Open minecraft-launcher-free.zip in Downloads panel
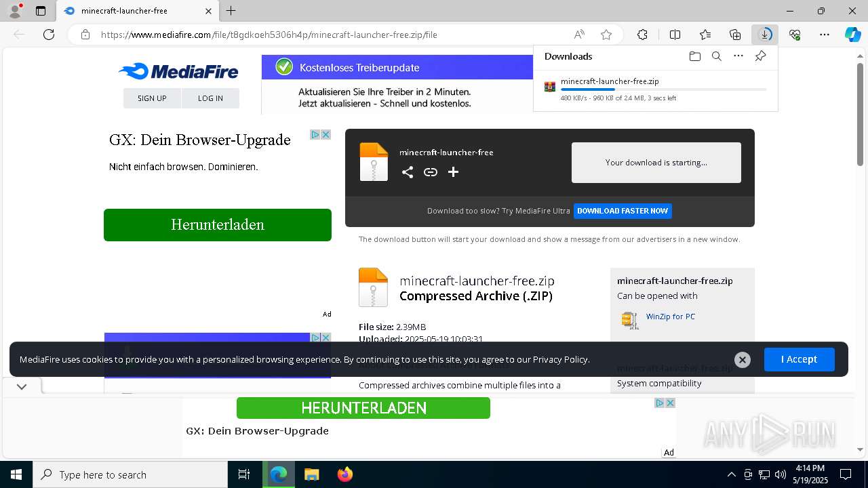The height and width of the screenshot is (488, 868). click(x=610, y=81)
